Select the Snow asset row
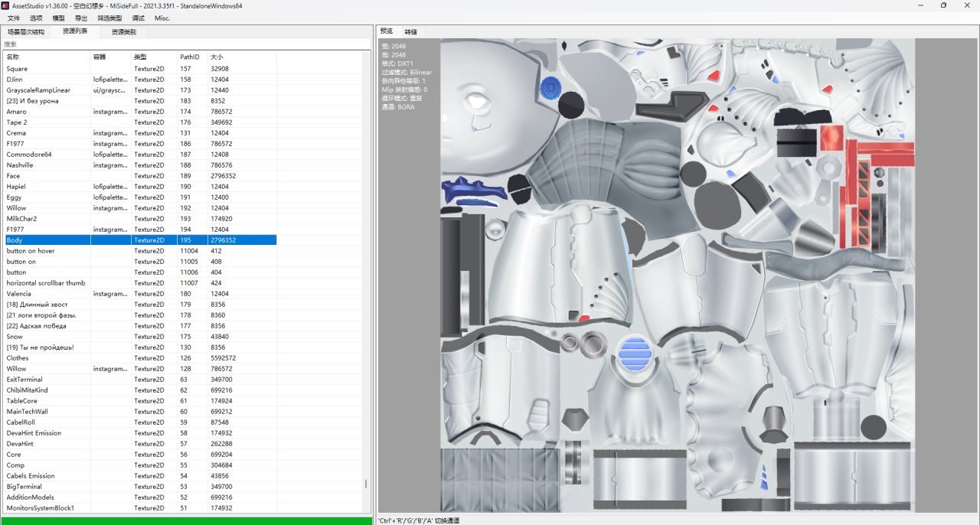 point(140,337)
